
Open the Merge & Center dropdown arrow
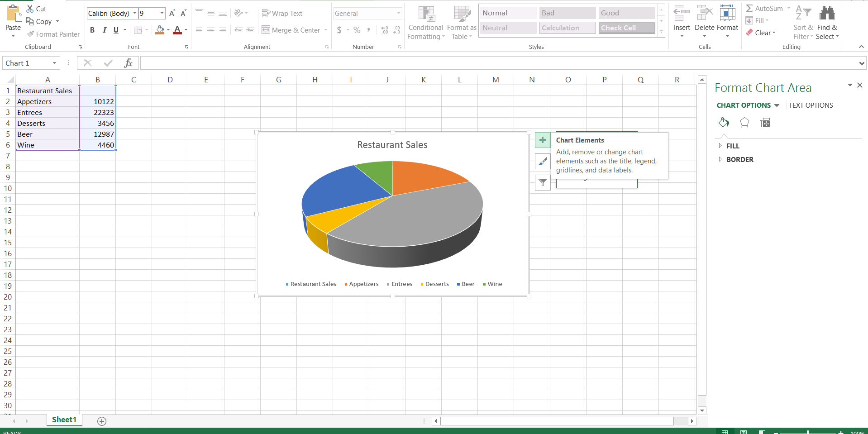[326, 30]
